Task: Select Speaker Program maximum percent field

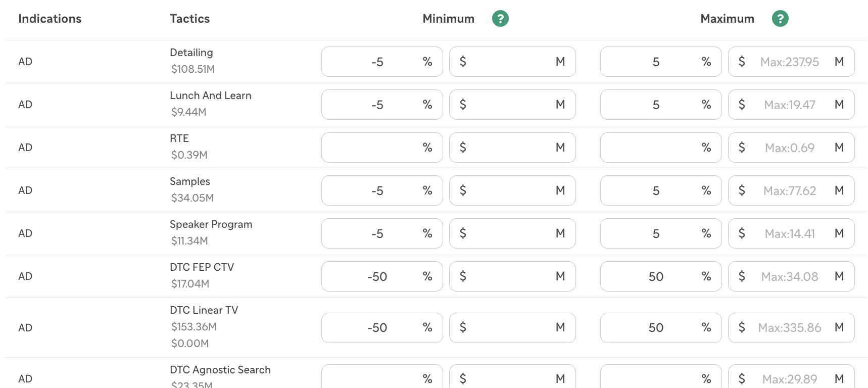Action: point(661,233)
